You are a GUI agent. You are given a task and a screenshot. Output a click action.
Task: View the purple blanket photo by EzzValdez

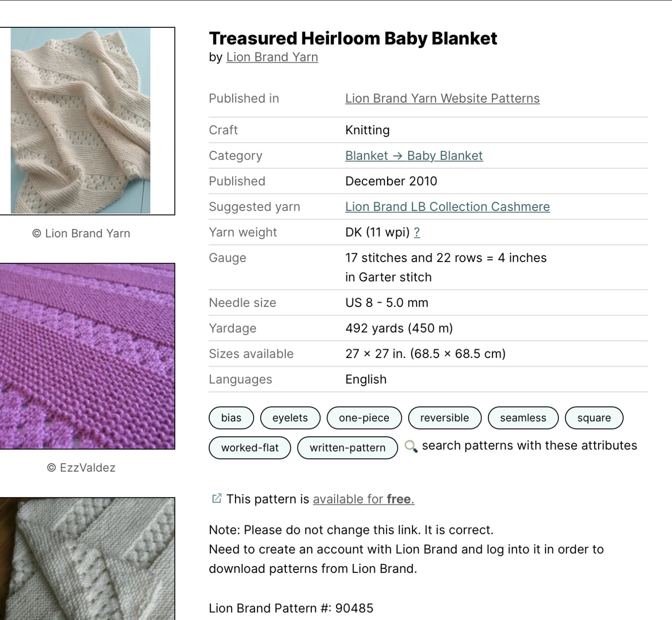click(x=87, y=356)
